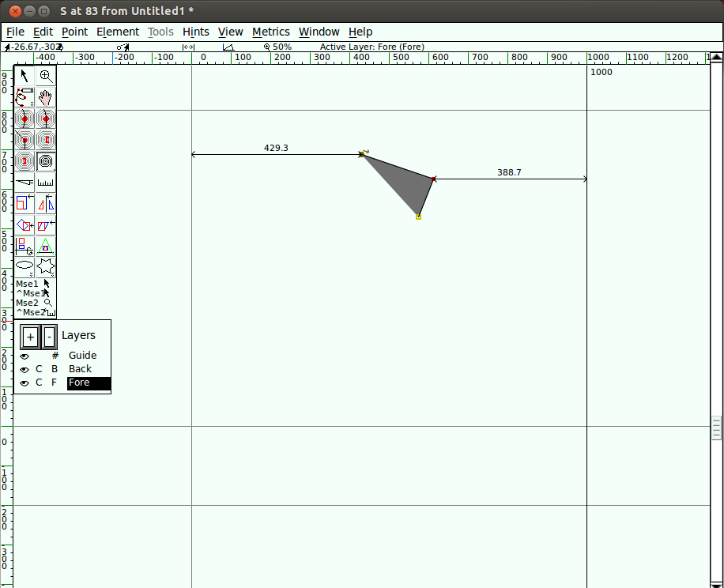Click the vertical scrollbar thumb
This screenshot has height=588, width=724.
click(716, 428)
